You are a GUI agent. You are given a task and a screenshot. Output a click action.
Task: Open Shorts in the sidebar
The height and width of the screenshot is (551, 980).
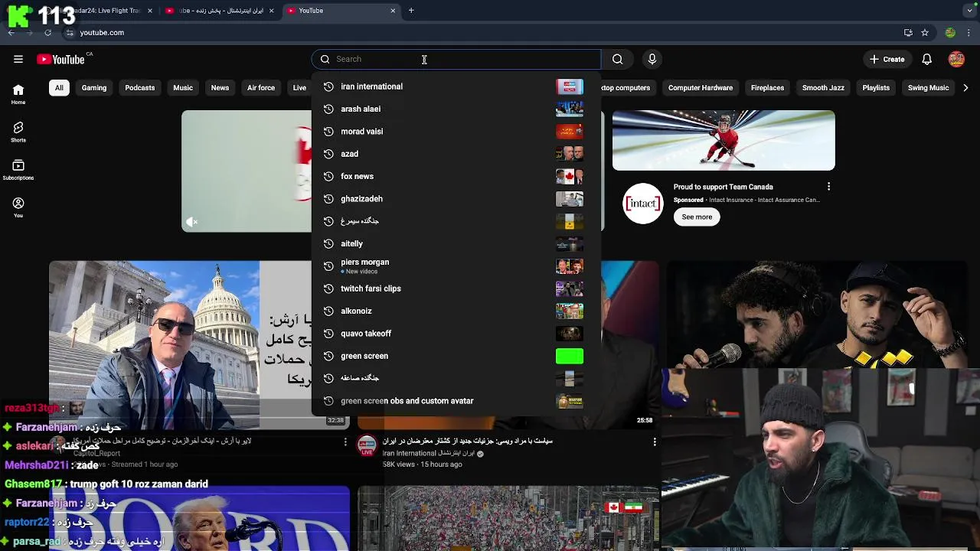tap(18, 132)
